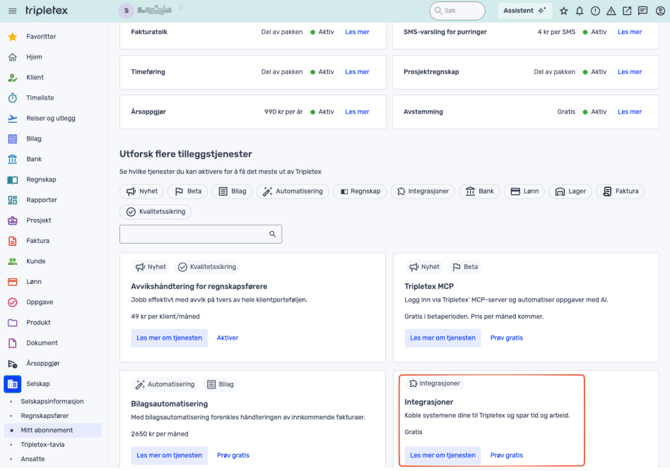Click Aktiver for Avvikshåndtering for regnskapsførere

[227, 338]
